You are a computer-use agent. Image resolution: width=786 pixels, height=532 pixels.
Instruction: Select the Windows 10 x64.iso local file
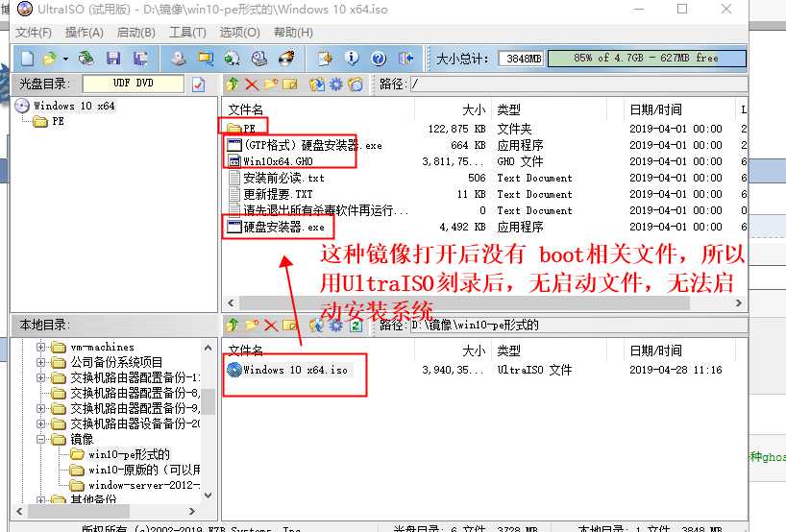(295, 370)
